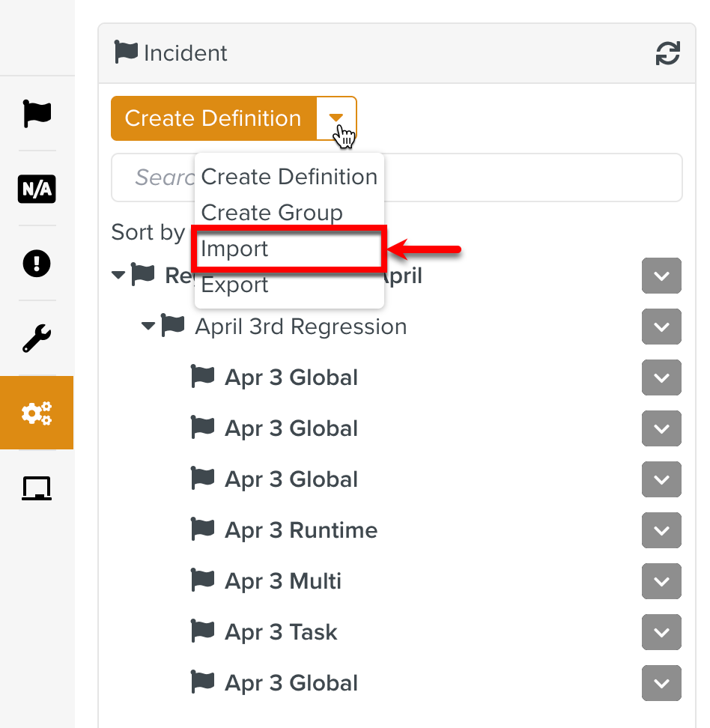Select Create Group from the menu
710x728 pixels.
[271, 213]
